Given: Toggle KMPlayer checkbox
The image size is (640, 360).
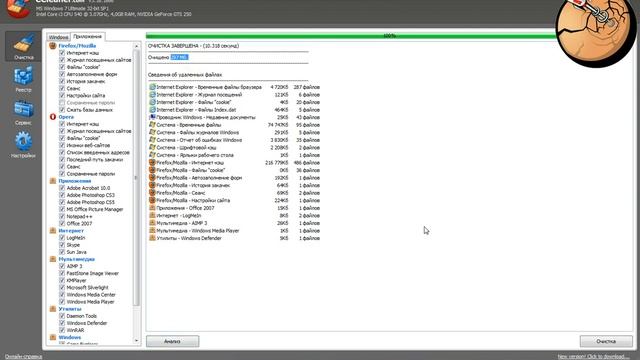Looking at the screenshot, I should pyautogui.click(x=62, y=280).
